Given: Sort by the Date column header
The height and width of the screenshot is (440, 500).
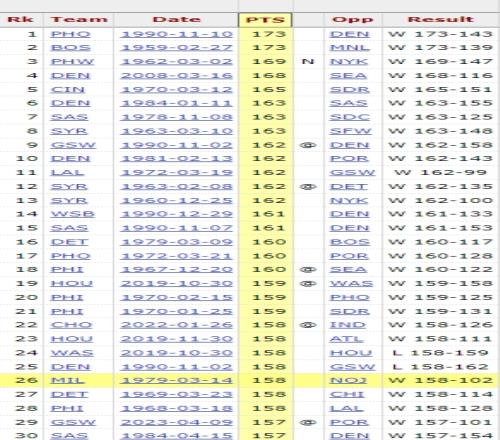Looking at the screenshot, I should point(176,20).
